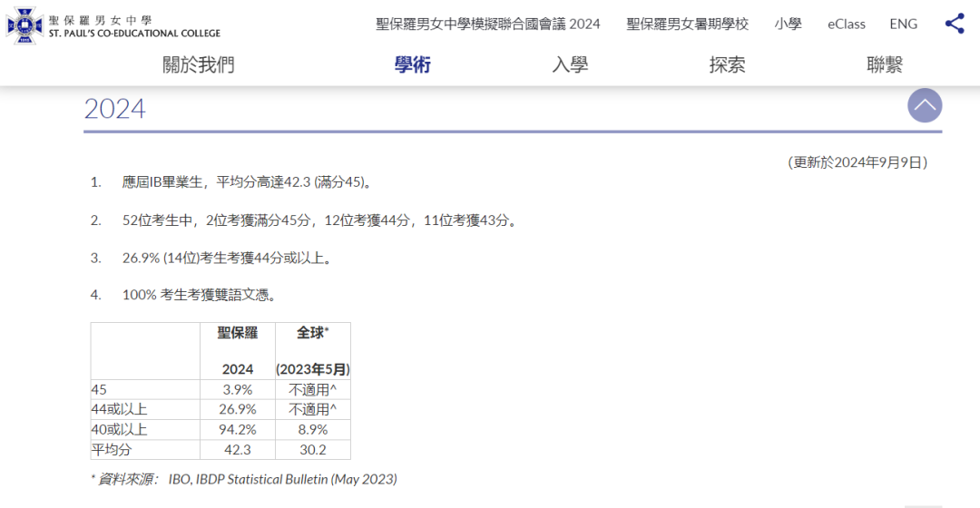Click the St. Paul's school crest logo
This screenshot has height=508, width=980.
[24, 25]
